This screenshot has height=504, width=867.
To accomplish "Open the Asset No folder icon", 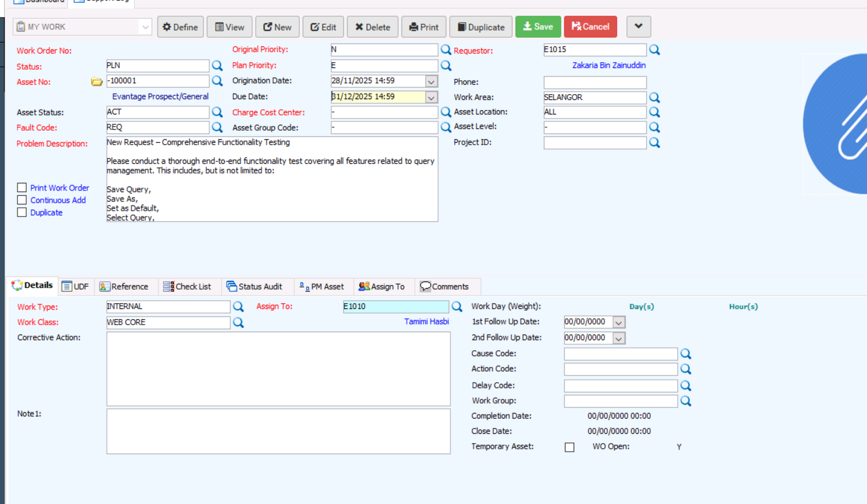I will 96,82.
